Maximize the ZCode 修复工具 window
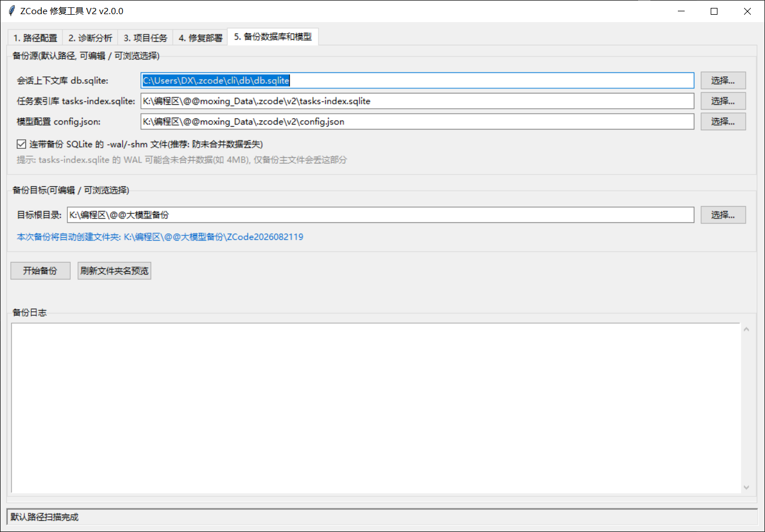Image resolution: width=765 pixels, height=532 pixels. [714, 11]
